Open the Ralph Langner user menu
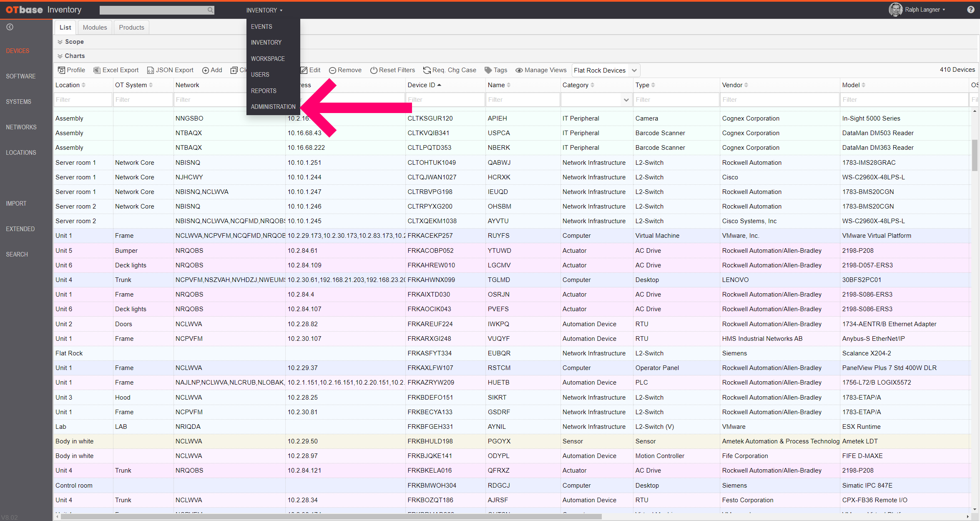The height and width of the screenshot is (521, 980). pos(925,10)
